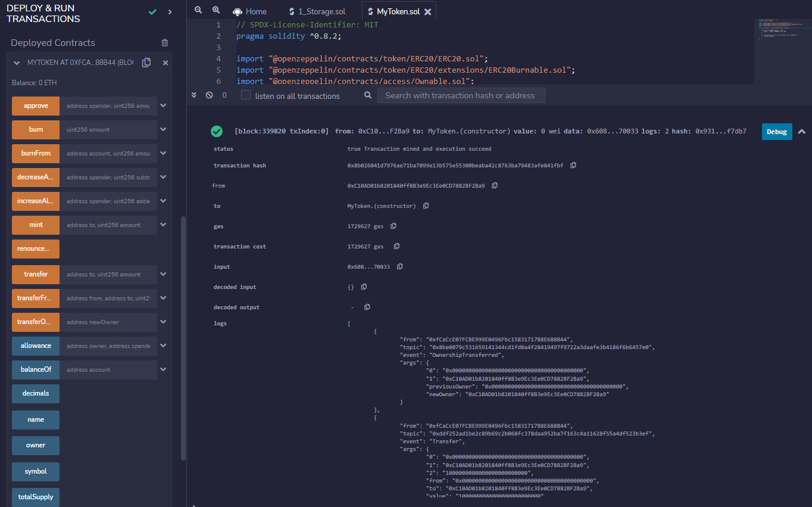Copy the transaction hash value
Screen dimensions: 812x507
point(573,166)
